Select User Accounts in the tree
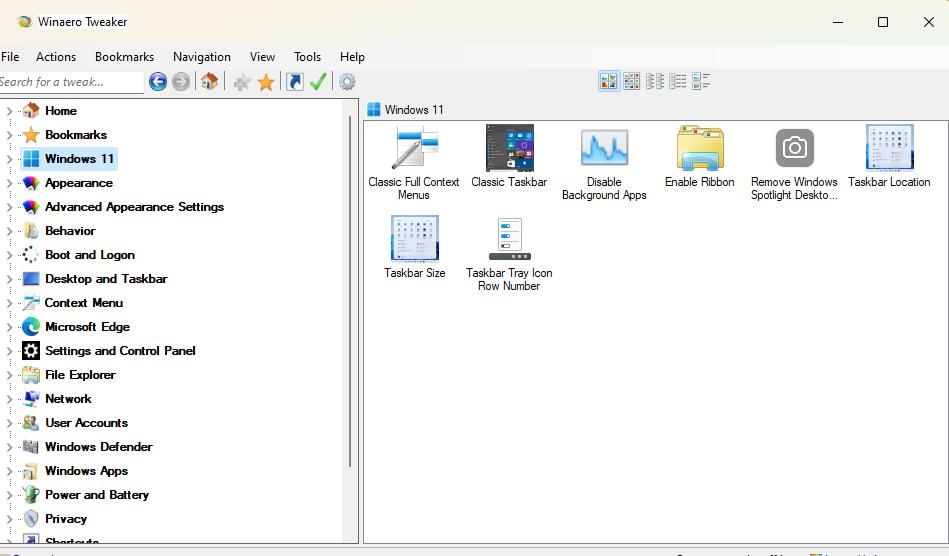This screenshot has height=556, width=949. tap(87, 423)
